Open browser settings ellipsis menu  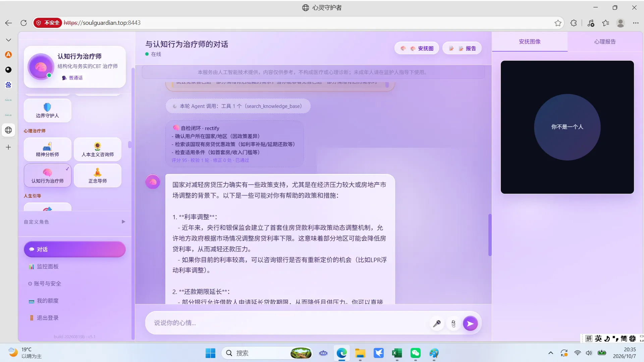click(x=636, y=23)
